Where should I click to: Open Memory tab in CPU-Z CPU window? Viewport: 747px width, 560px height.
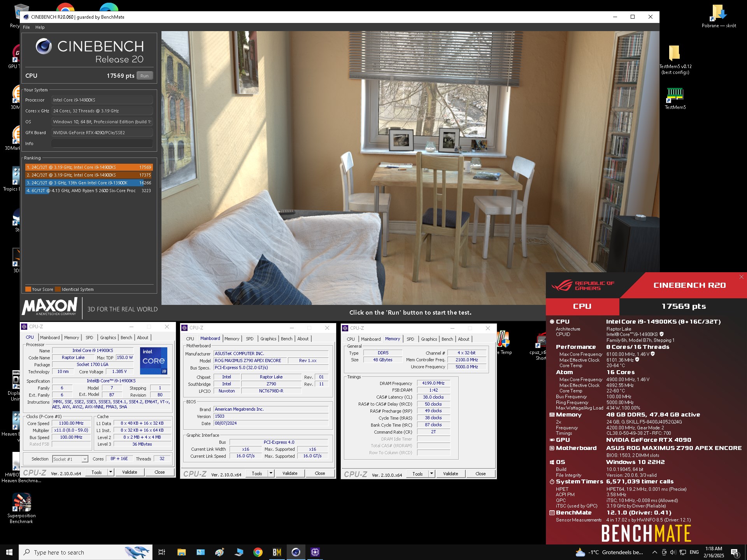72,338
